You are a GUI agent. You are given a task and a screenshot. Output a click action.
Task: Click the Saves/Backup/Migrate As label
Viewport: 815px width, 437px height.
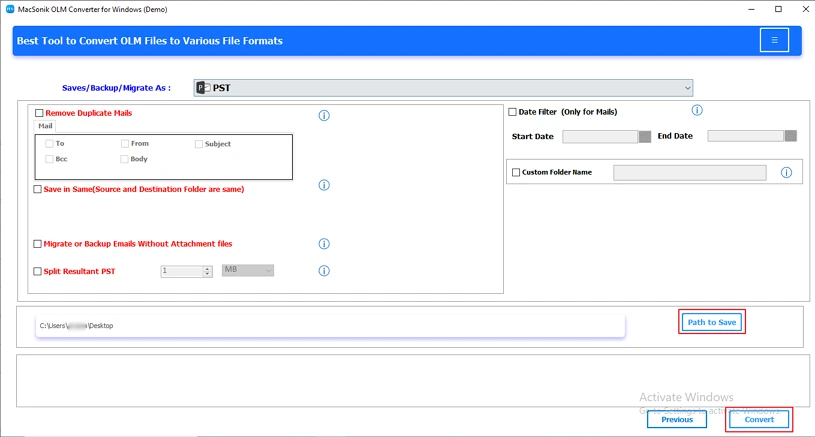(116, 88)
